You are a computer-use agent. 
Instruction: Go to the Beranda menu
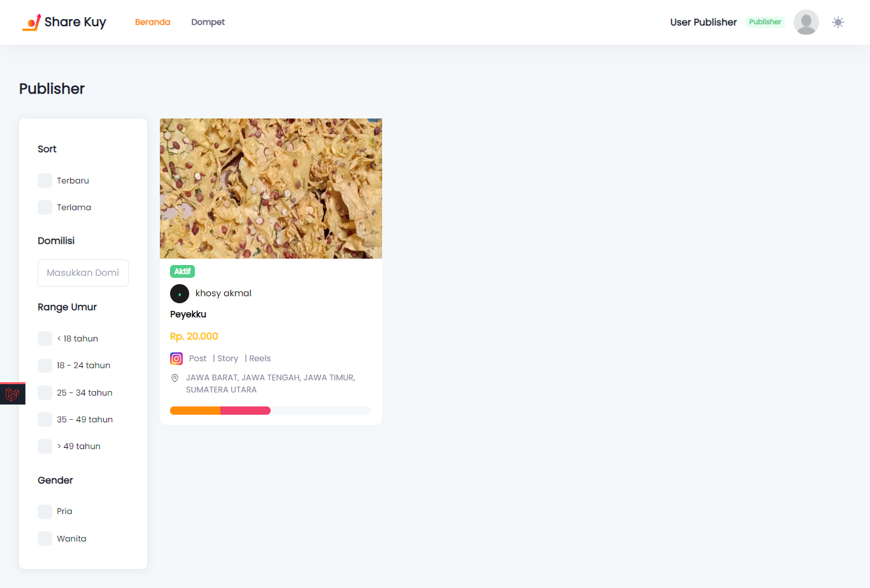click(x=153, y=22)
